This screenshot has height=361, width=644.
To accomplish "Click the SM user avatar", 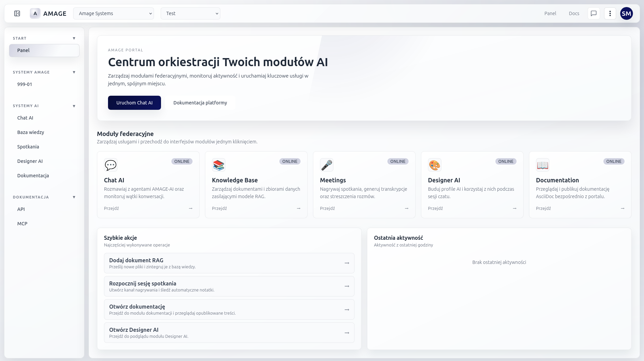I will [626, 13].
